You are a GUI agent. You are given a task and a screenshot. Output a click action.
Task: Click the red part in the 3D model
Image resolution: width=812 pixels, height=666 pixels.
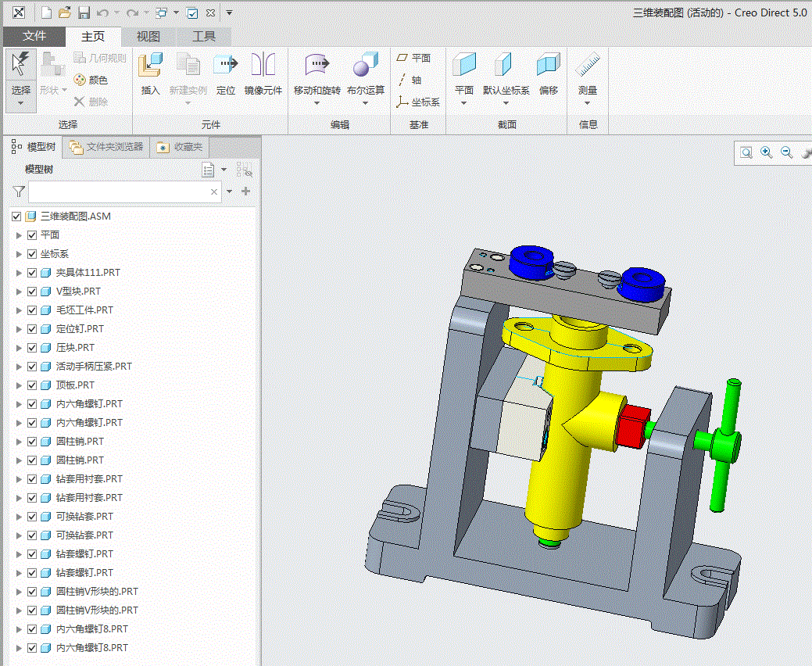pyautogui.click(x=634, y=426)
